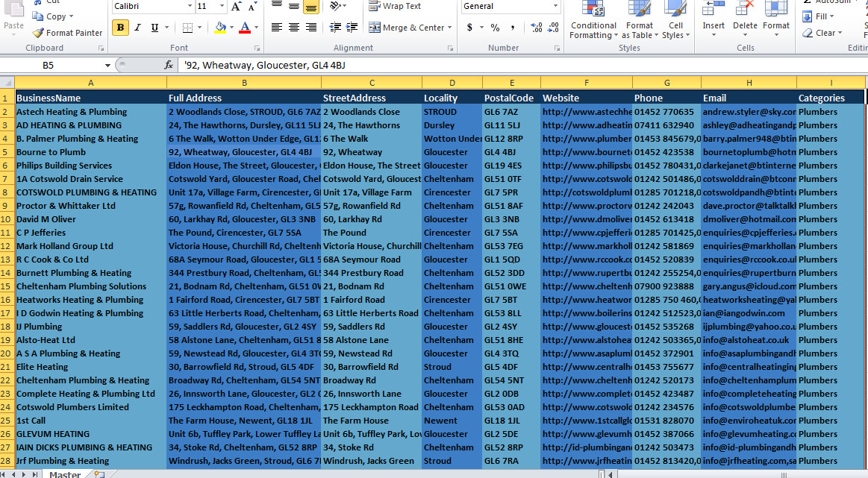Click Select All corner button

click(x=7, y=83)
